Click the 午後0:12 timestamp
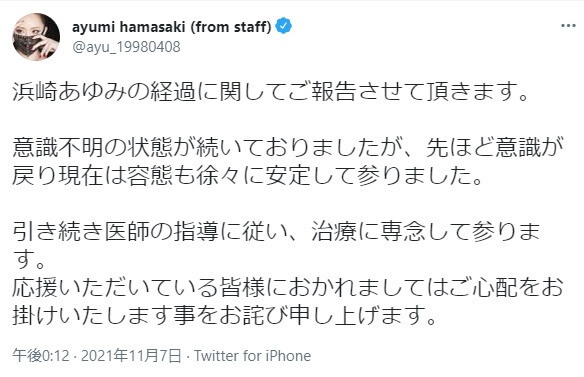The height and width of the screenshot is (377, 584). coord(41,356)
